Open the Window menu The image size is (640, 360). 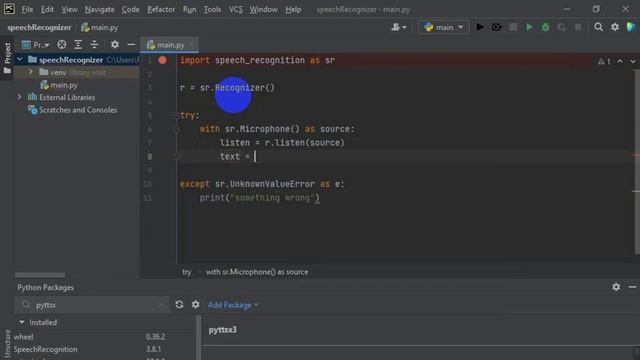pos(264,9)
